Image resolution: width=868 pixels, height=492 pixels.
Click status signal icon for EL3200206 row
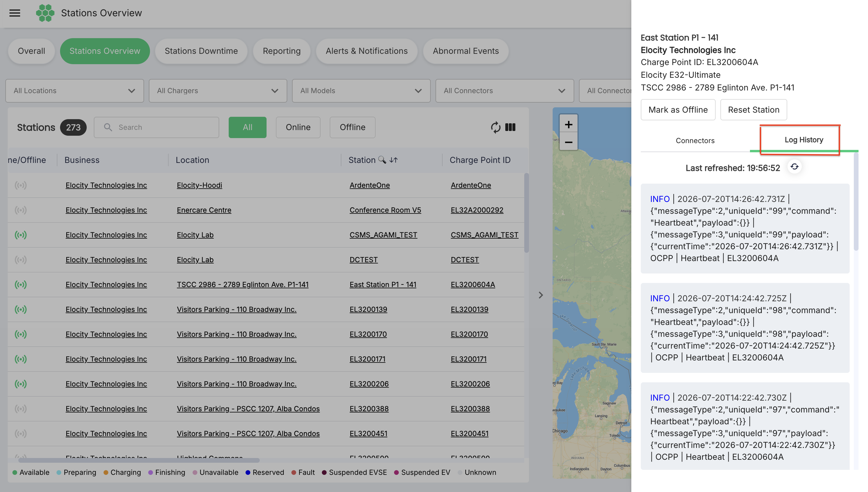(21, 384)
